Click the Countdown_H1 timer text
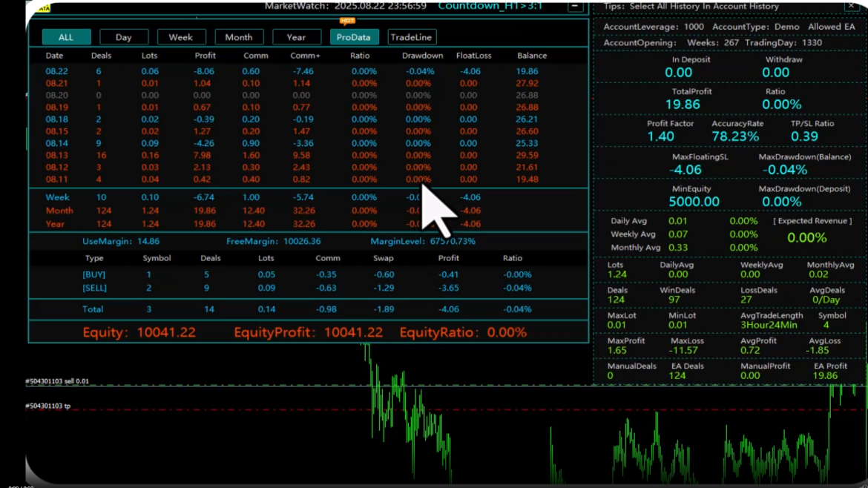868x488 pixels. tap(490, 6)
